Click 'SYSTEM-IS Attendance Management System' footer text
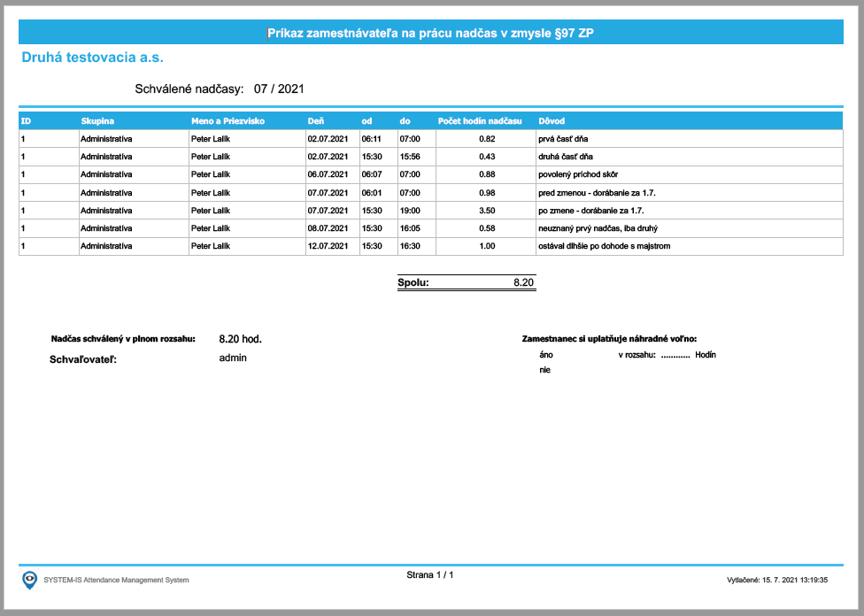Image resolution: width=864 pixels, height=616 pixels. 116,581
